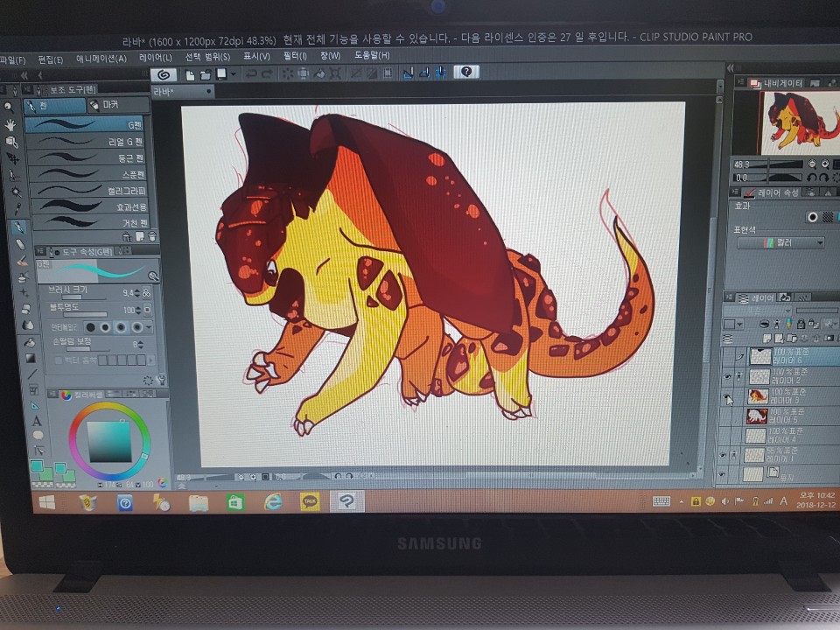Expand the anti-aliasing options arrow
840x630 pixels.
(x=149, y=327)
